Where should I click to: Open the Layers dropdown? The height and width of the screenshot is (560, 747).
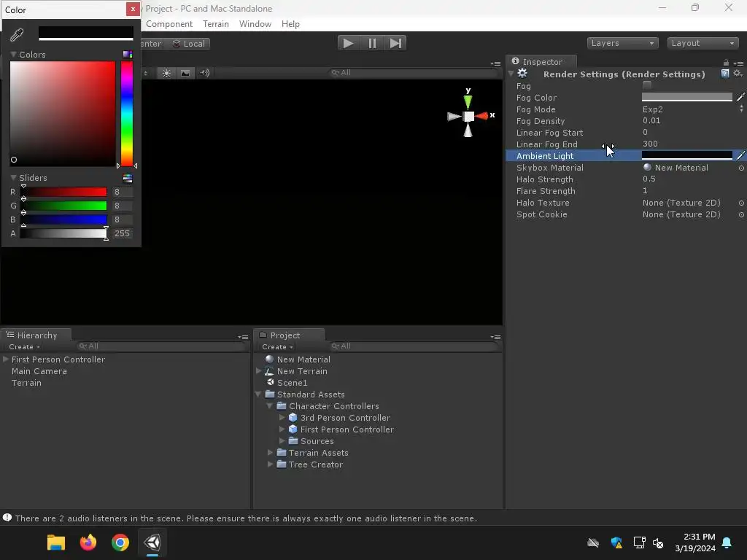[622, 43]
